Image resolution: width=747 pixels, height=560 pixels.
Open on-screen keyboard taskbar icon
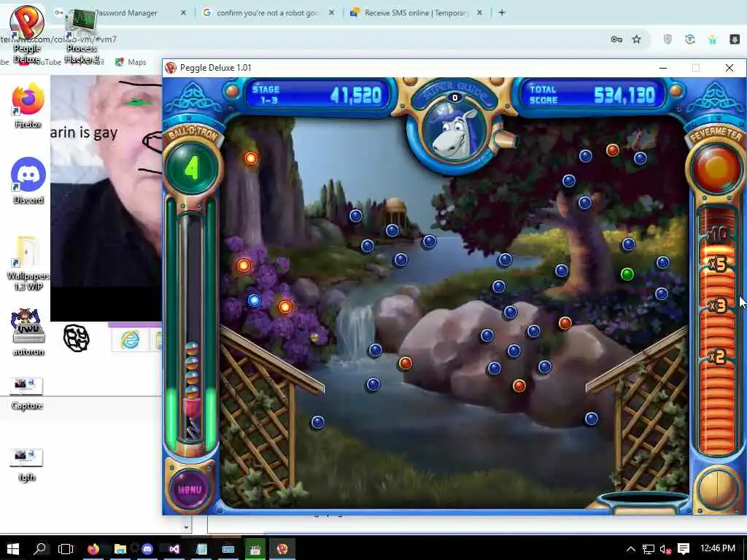[228, 548]
